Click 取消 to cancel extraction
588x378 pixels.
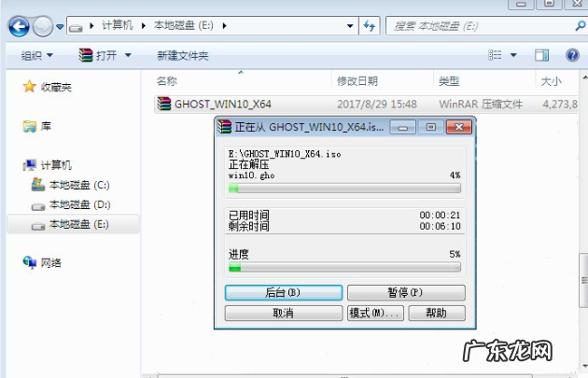pos(284,313)
